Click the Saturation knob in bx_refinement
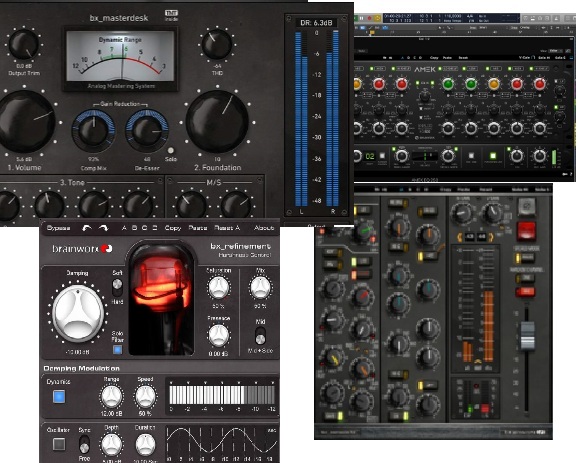 click(219, 288)
